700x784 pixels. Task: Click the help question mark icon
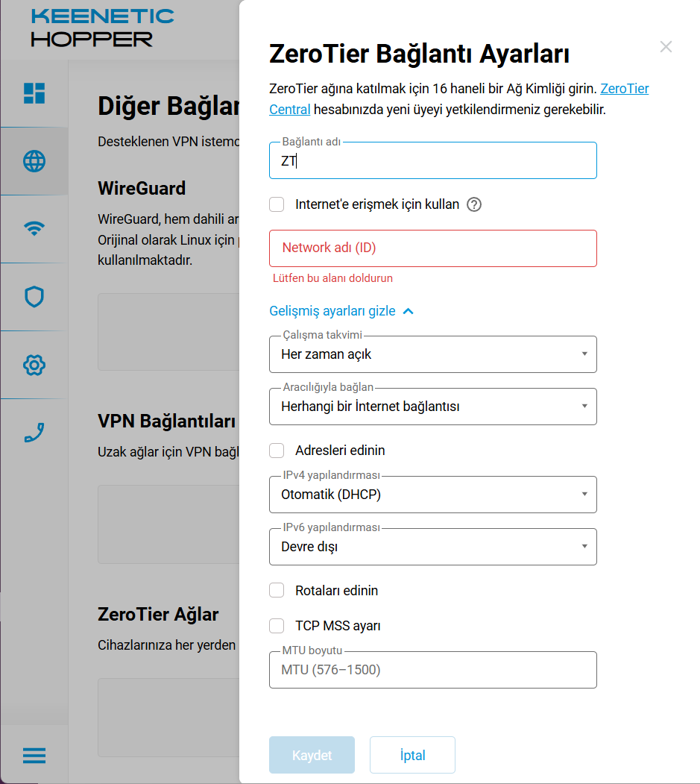474,204
